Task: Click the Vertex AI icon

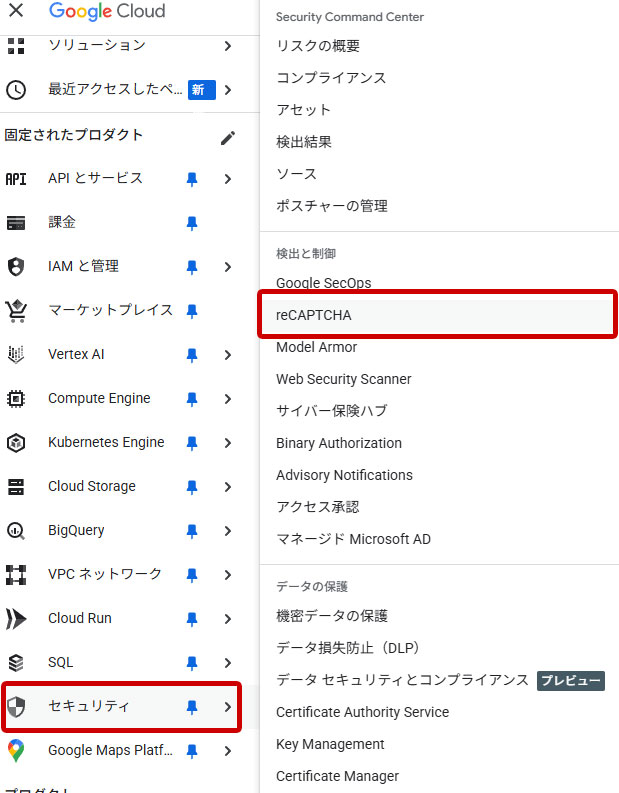Action: [16, 355]
